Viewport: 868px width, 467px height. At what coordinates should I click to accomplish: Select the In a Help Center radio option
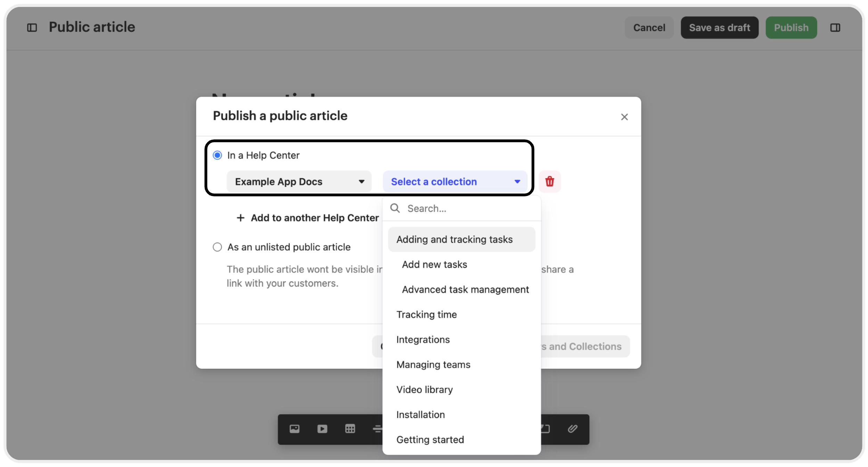tap(218, 155)
